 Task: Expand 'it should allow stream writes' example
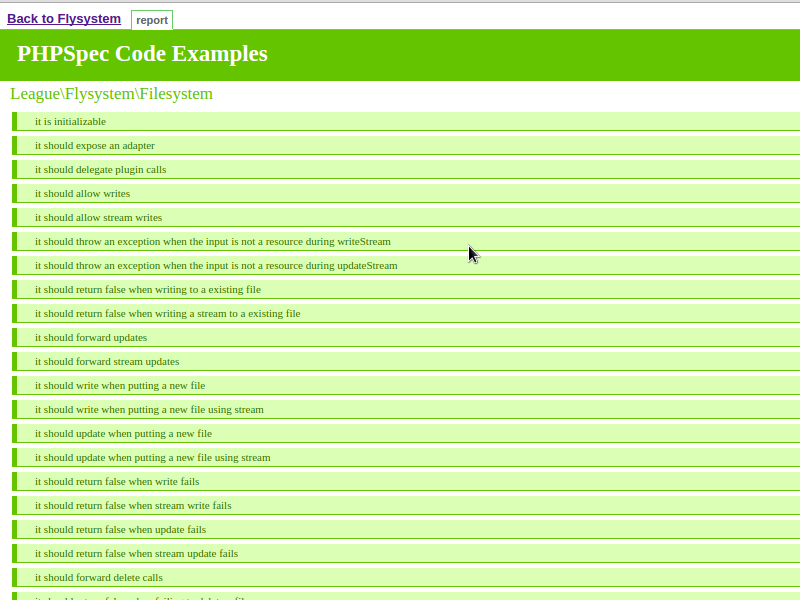[x=406, y=217]
